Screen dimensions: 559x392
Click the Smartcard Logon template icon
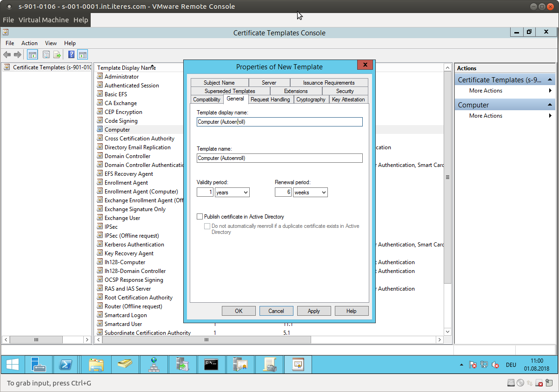pos(100,315)
